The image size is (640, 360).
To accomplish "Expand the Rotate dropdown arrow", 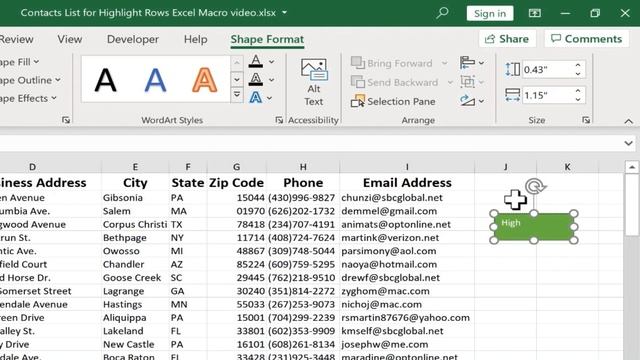I will 482,101.
